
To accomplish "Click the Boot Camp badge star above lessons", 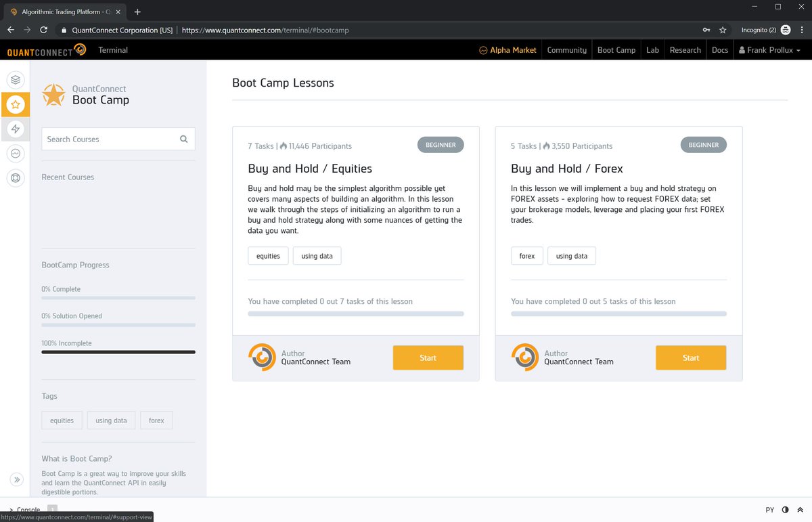I will 54,95.
